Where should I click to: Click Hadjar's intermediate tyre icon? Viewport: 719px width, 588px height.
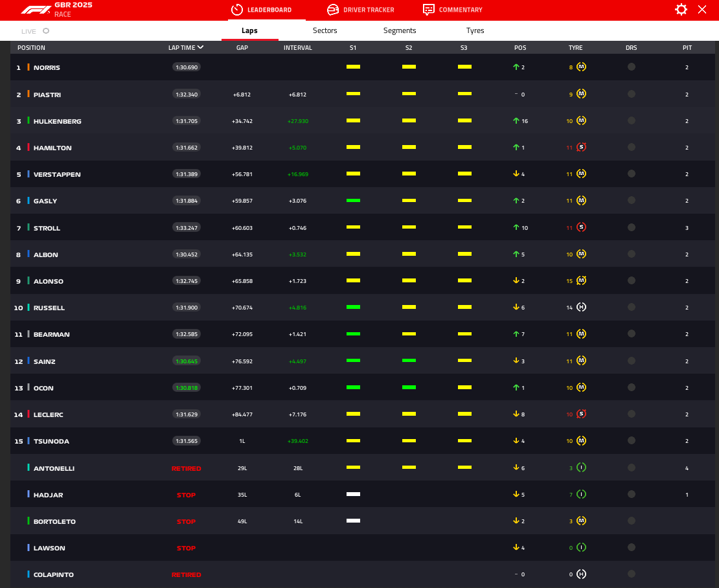click(x=581, y=494)
